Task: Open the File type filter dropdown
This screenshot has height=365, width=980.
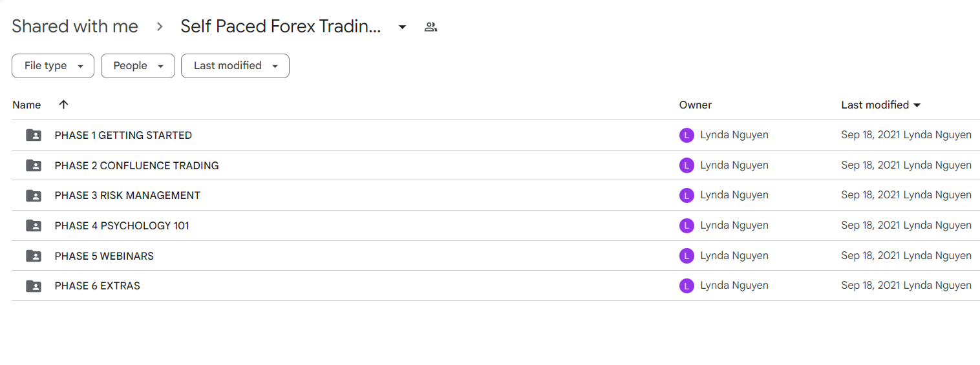Action: (53, 66)
